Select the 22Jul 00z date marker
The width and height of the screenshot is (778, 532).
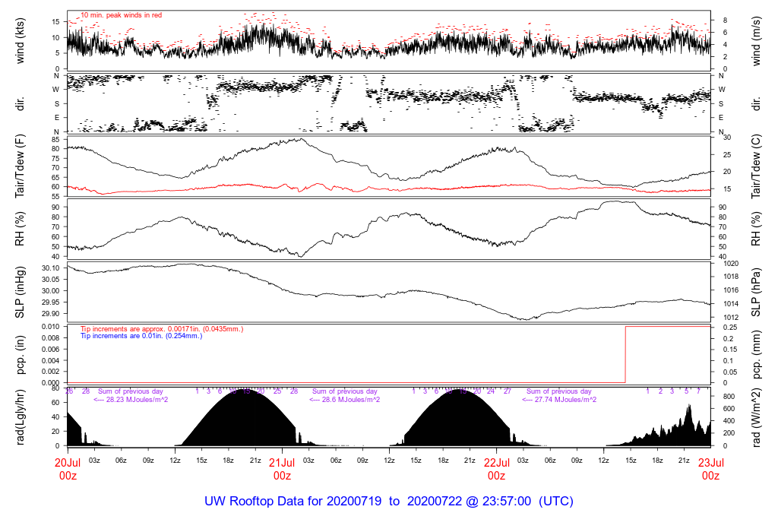(x=496, y=468)
